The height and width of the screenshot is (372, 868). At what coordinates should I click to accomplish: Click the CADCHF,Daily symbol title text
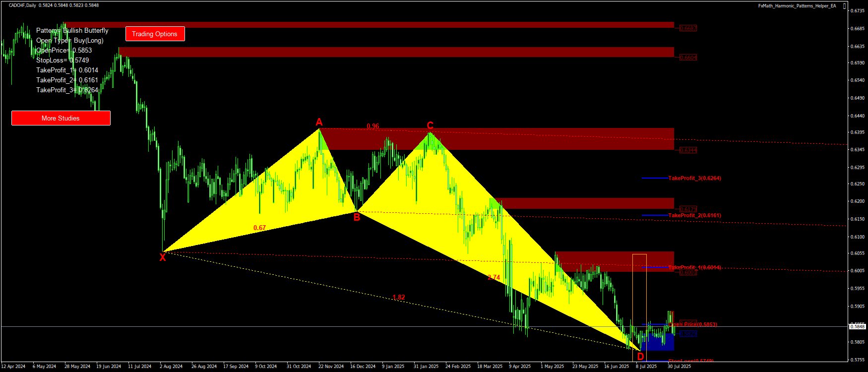(x=22, y=5)
